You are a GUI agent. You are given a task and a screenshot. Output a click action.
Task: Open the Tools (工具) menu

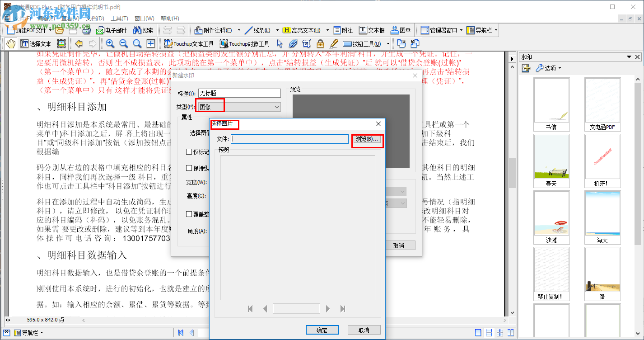pyautogui.click(x=119, y=19)
